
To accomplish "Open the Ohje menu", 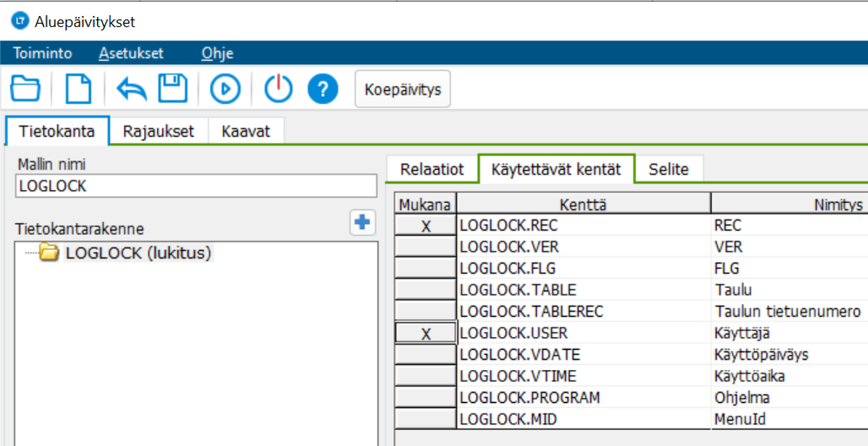I will pos(217,53).
